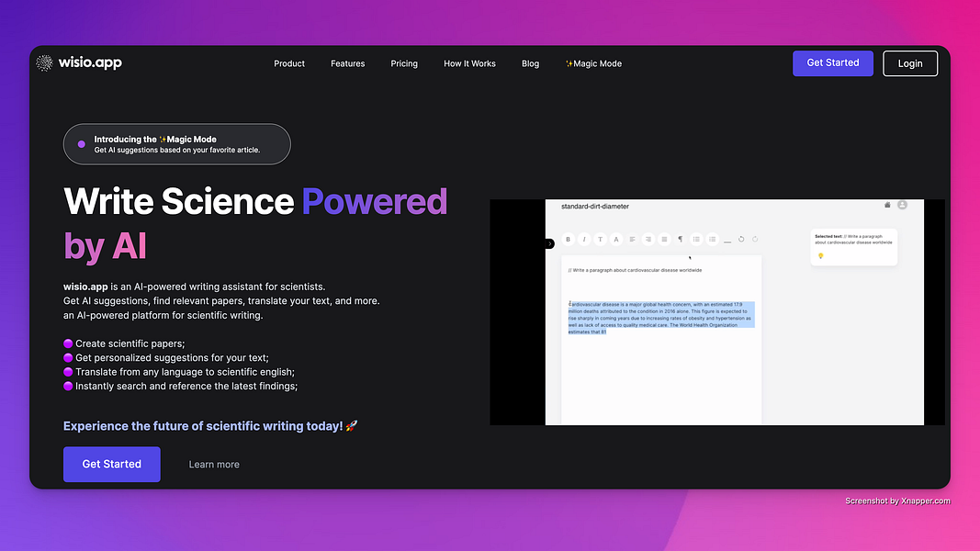Click the prompt line about cardiovascular disease

coord(635,271)
